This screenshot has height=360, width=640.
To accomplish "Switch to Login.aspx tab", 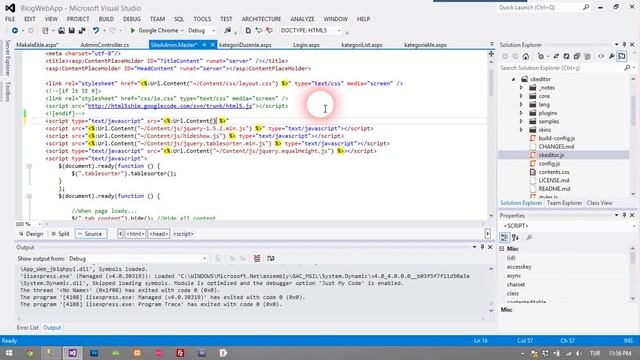I will pos(306,45).
